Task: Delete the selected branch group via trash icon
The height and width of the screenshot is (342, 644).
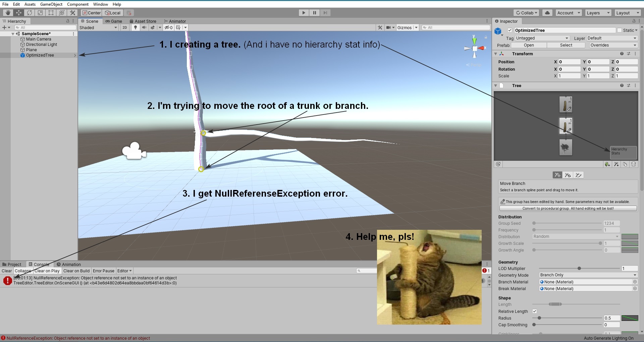Action: coord(634,164)
